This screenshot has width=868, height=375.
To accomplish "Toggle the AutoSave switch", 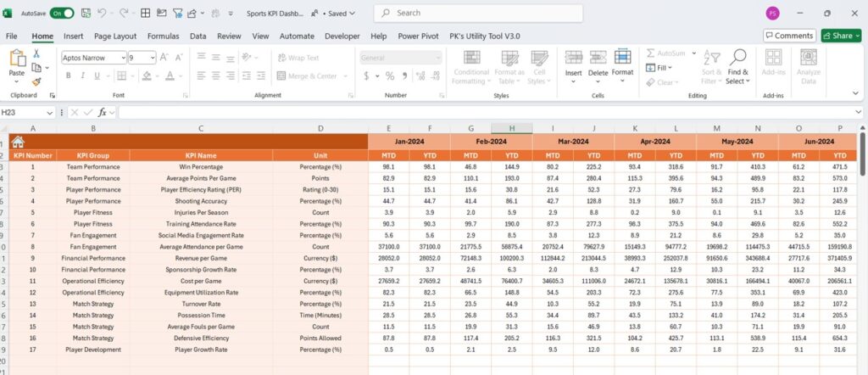I will pos(61,14).
